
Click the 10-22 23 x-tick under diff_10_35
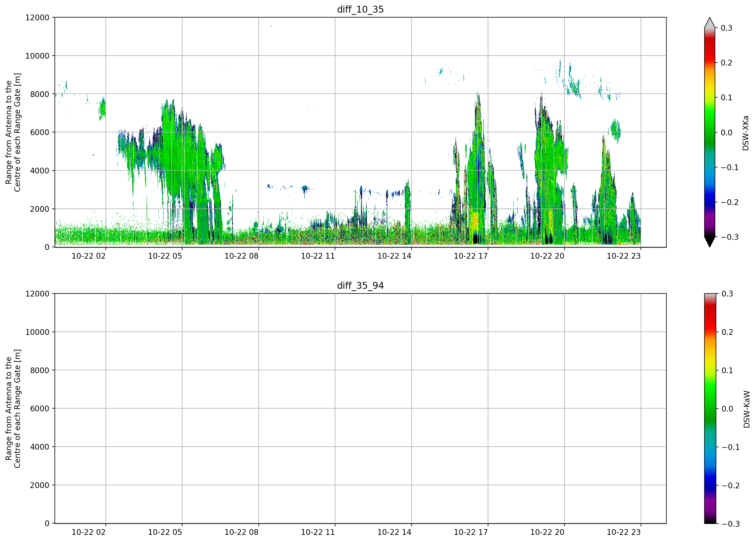[x=624, y=256]
